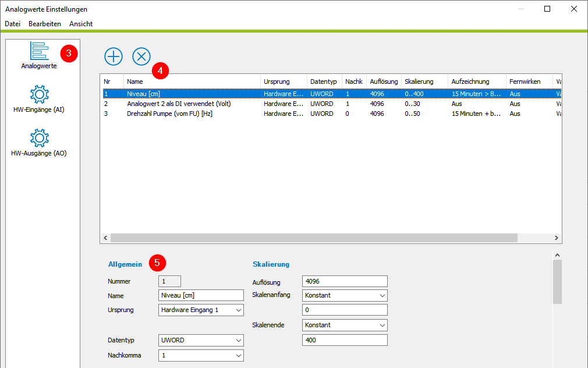This screenshot has height=368, width=588.
Task: Add a new analog value with plus icon
Action: (x=114, y=56)
